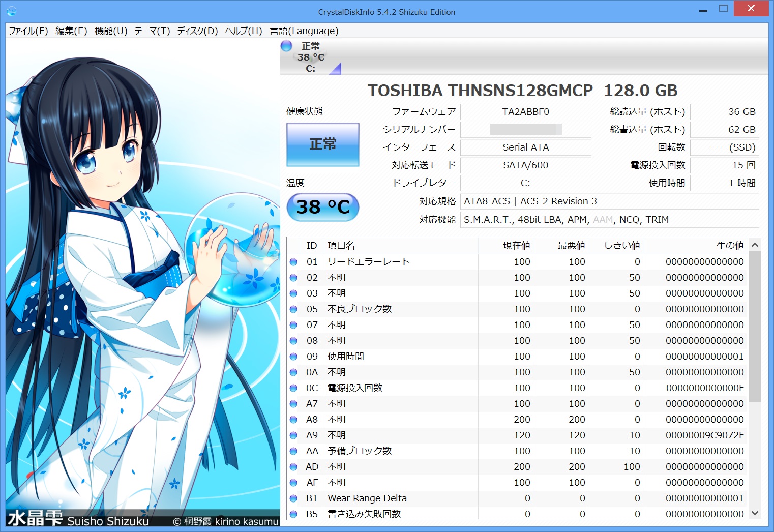Click status dot for ID 01 リードエラーレート

293,262
